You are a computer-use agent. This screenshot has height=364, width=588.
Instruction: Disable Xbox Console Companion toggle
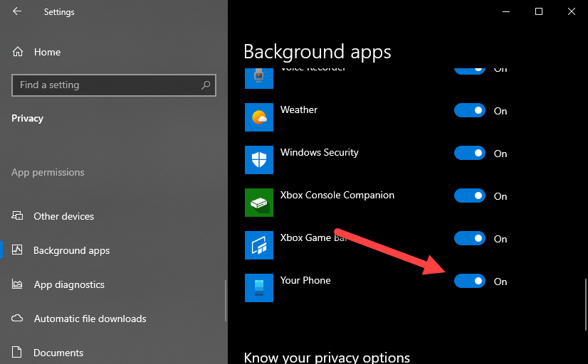pos(470,196)
